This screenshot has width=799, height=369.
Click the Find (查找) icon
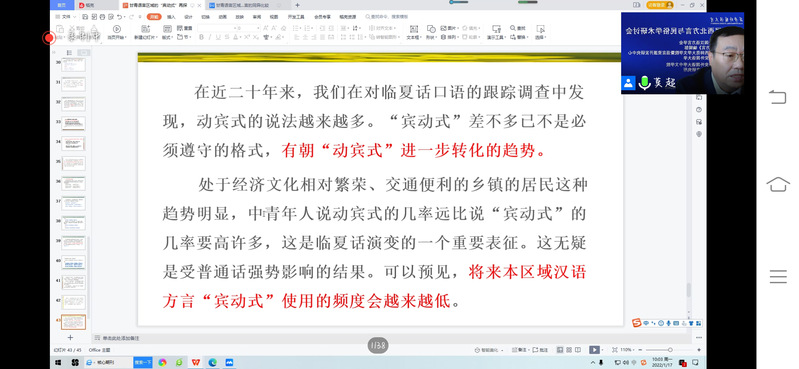click(x=513, y=28)
